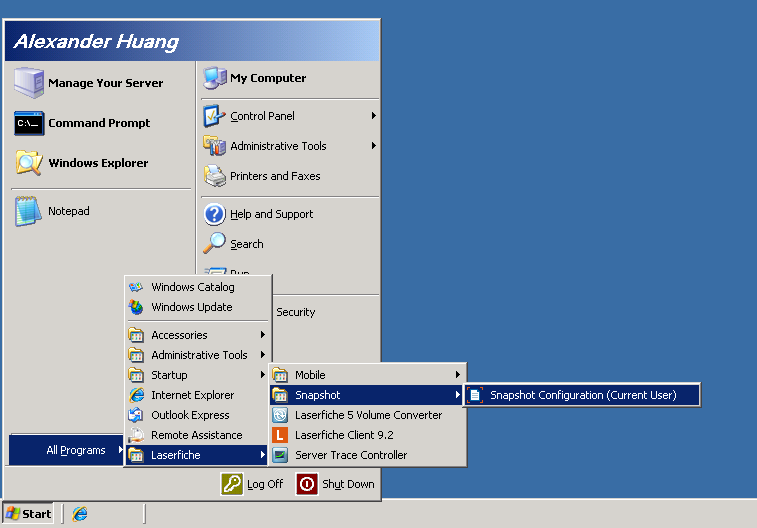Open All Programs menu
The width and height of the screenshot is (757, 528).
(66, 450)
